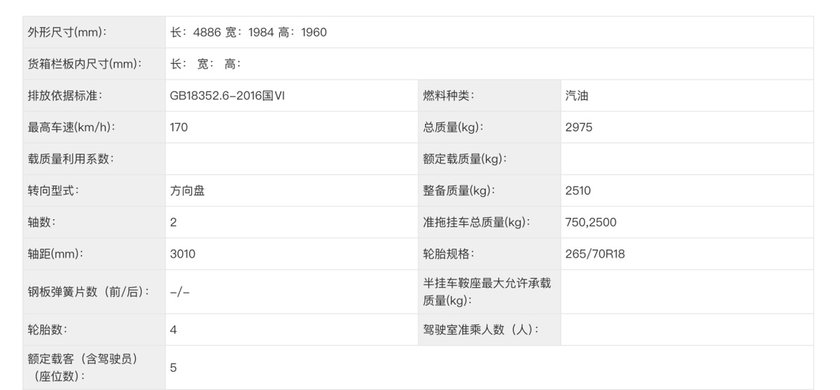The height and width of the screenshot is (390, 840).
Task: Select the 轴距(mm) value 3010
Action: (x=183, y=254)
